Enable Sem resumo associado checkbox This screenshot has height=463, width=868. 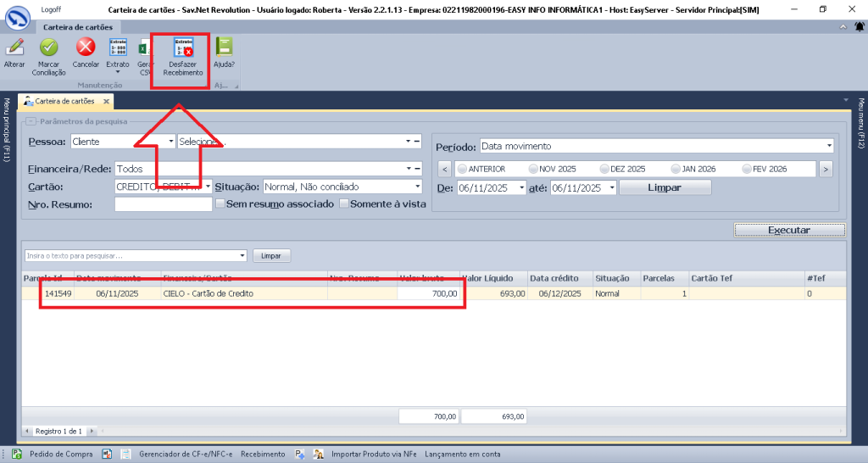point(220,204)
